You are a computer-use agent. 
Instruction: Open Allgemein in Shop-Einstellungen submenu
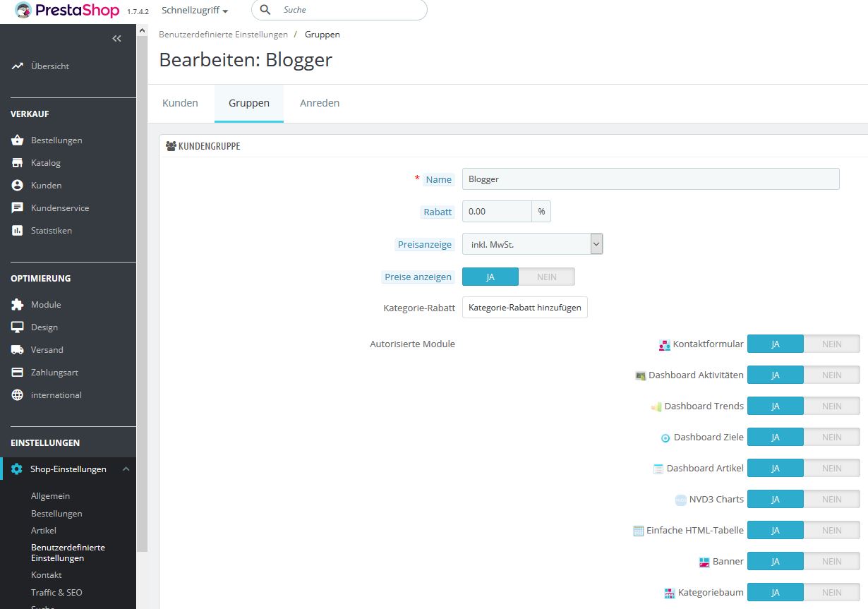[50, 496]
